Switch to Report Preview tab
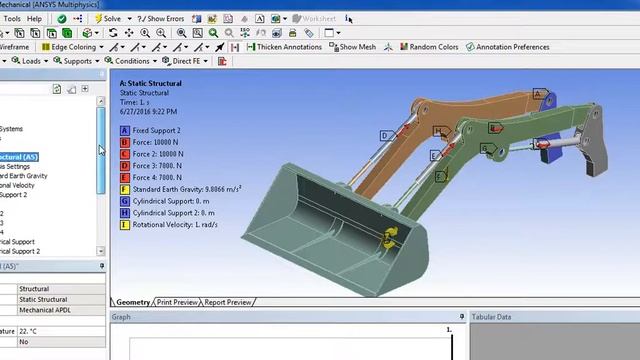Image resolution: width=640 pixels, height=360 pixels. pyautogui.click(x=228, y=302)
